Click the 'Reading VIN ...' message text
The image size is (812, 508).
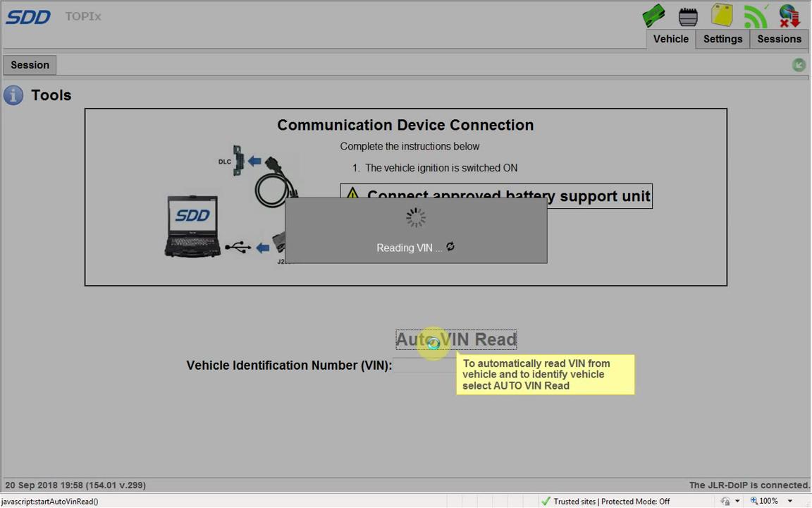(x=409, y=248)
